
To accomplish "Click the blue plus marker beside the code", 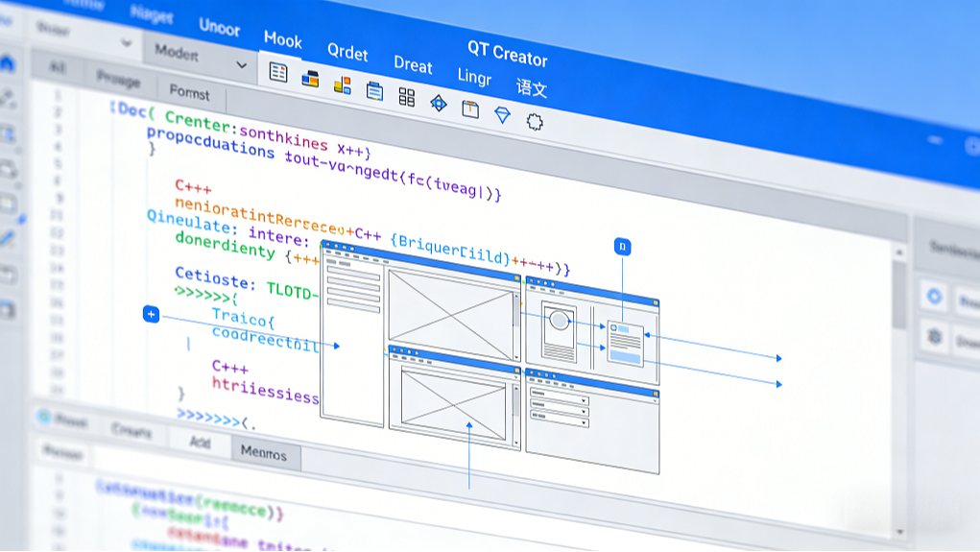I will (x=152, y=314).
